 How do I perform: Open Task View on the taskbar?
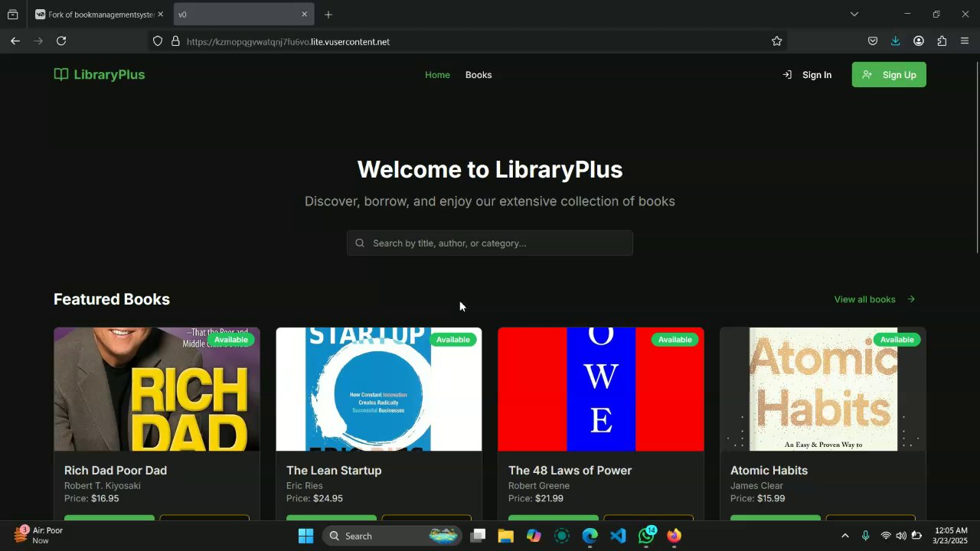click(x=478, y=536)
